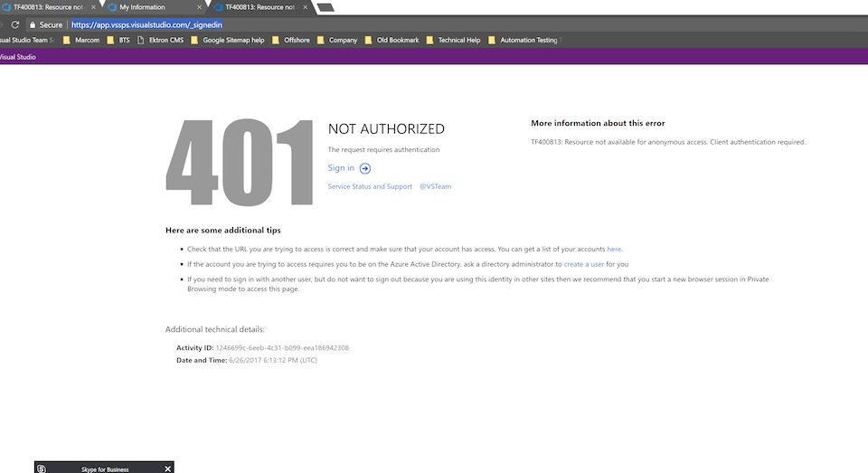Click the browser reload icon
Screen dimensions: 868x473
(15, 25)
